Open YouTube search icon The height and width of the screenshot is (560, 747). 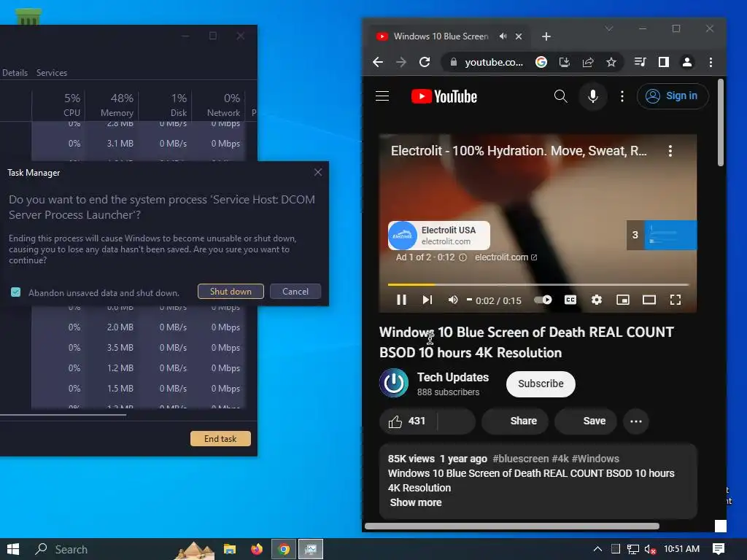(561, 96)
